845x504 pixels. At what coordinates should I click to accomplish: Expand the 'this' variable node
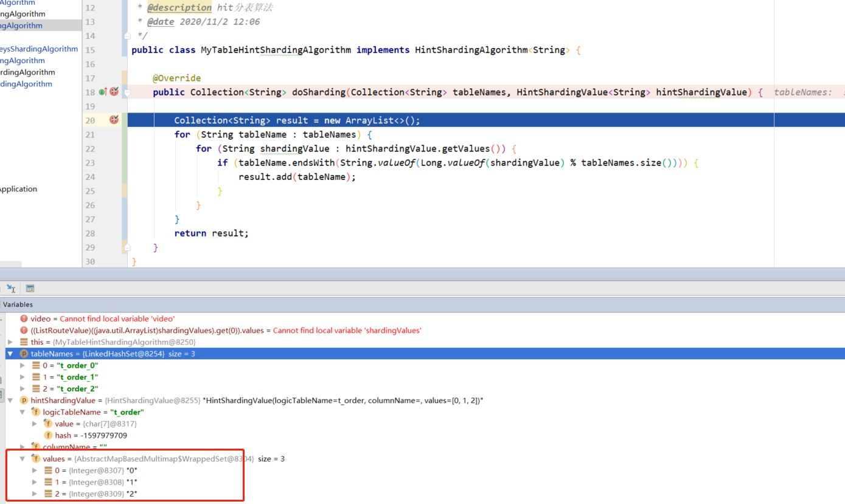tap(10, 342)
